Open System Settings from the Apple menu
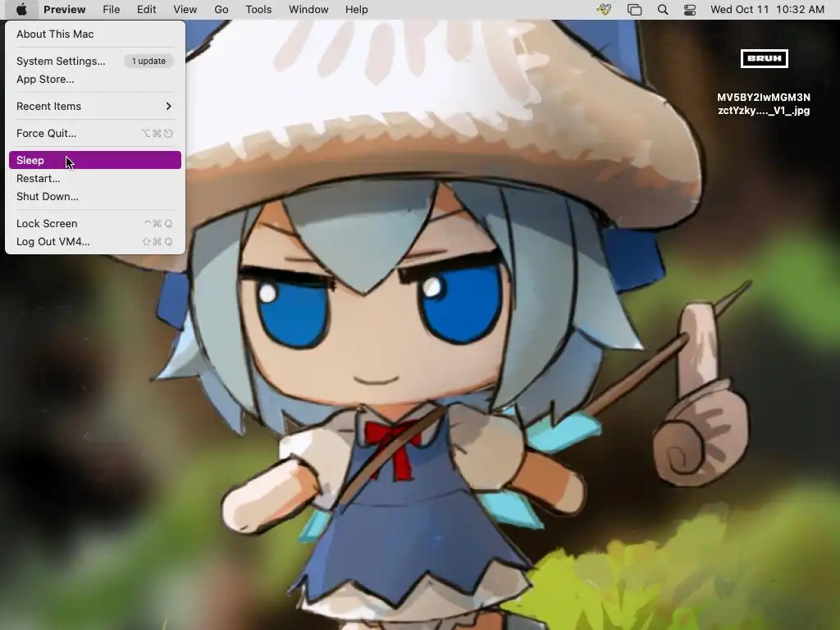 click(95, 61)
